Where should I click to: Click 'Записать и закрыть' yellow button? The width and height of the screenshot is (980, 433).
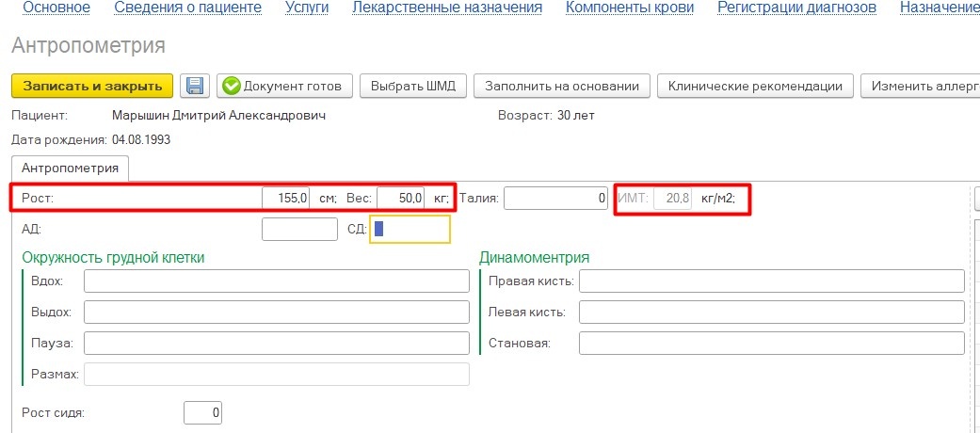click(x=92, y=86)
